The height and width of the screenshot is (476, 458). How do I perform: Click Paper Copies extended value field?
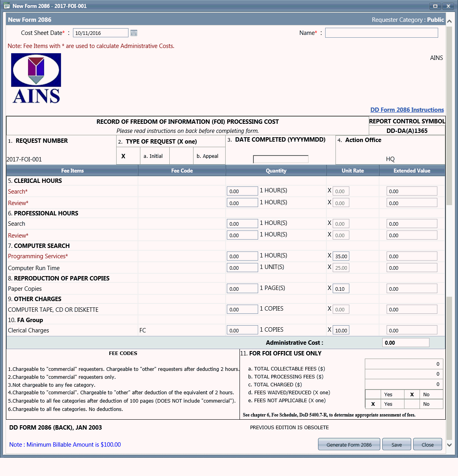[412, 289]
